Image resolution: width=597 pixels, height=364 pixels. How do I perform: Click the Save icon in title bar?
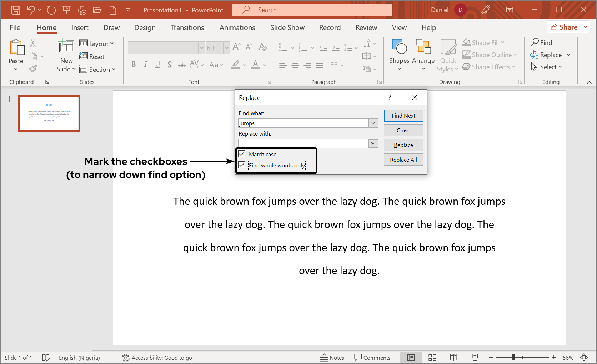(x=15, y=10)
